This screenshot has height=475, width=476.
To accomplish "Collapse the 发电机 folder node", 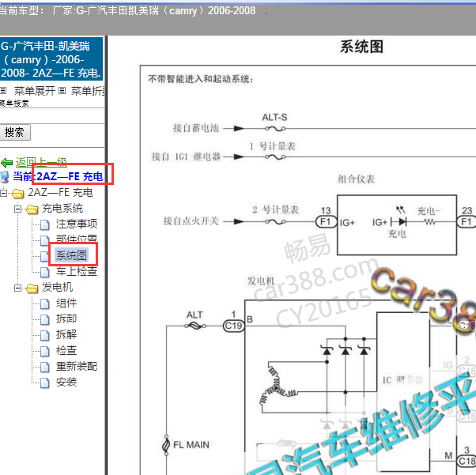I will click(x=17, y=288).
